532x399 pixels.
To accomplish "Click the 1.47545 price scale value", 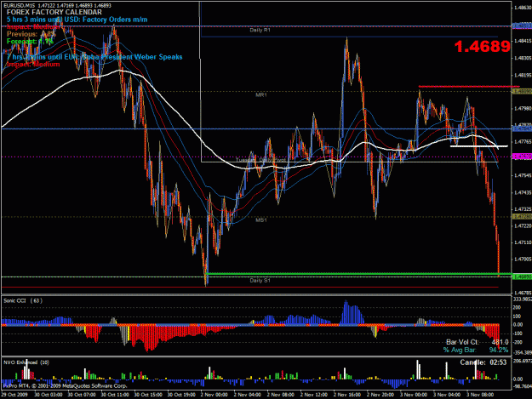I will click(523, 175).
